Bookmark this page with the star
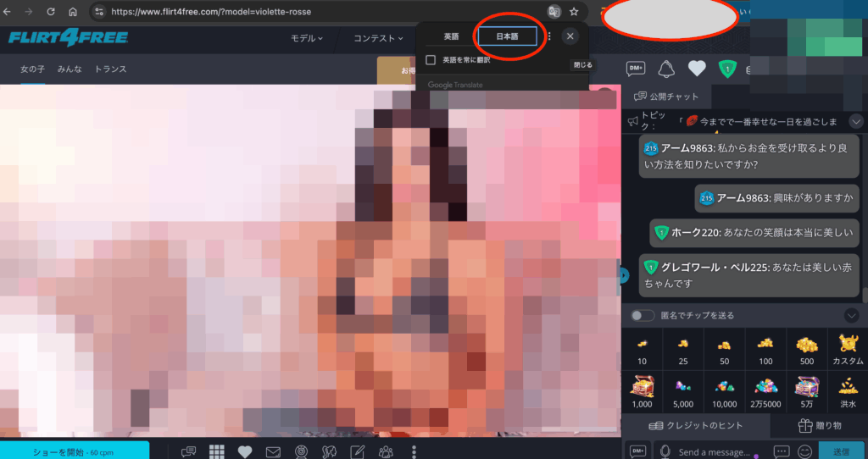Image resolution: width=868 pixels, height=459 pixels. (574, 11)
